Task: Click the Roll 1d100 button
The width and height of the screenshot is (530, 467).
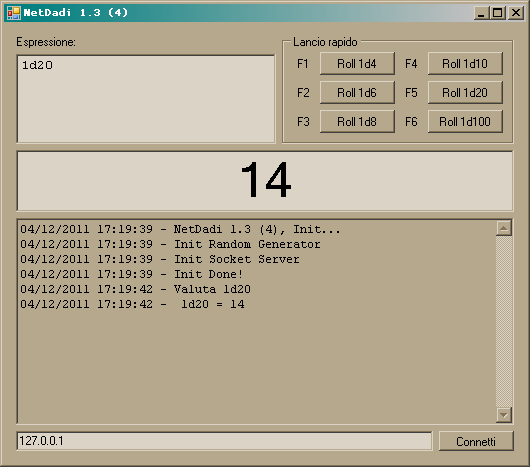Action: tap(465, 122)
